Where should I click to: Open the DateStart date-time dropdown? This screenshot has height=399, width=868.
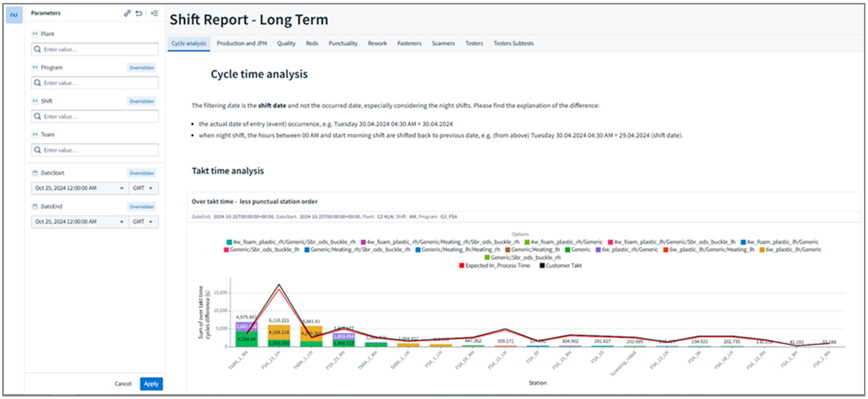(x=80, y=188)
